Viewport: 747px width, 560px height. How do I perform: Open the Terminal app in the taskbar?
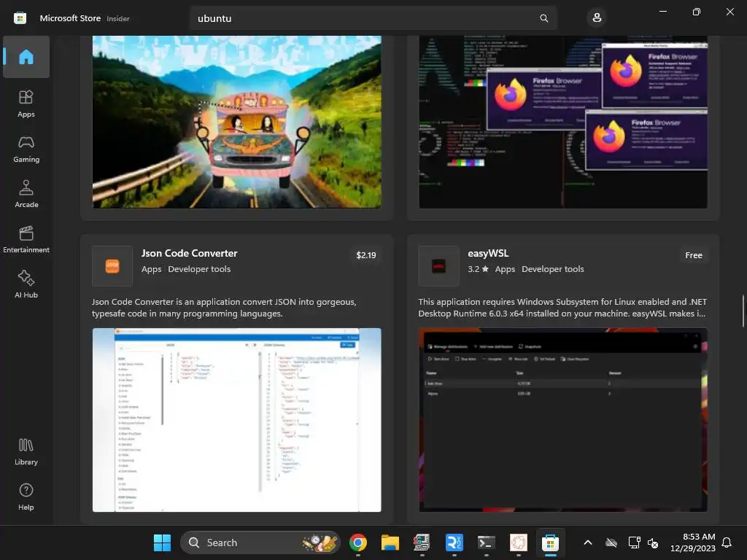[x=486, y=542]
